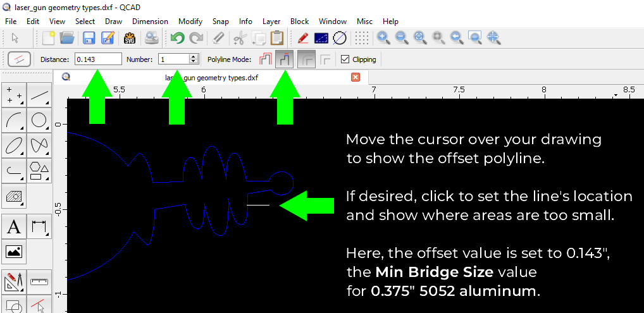Screen dimensions: 644x313
Task: Toggle the Clipping checkbox
Action: pos(345,59)
